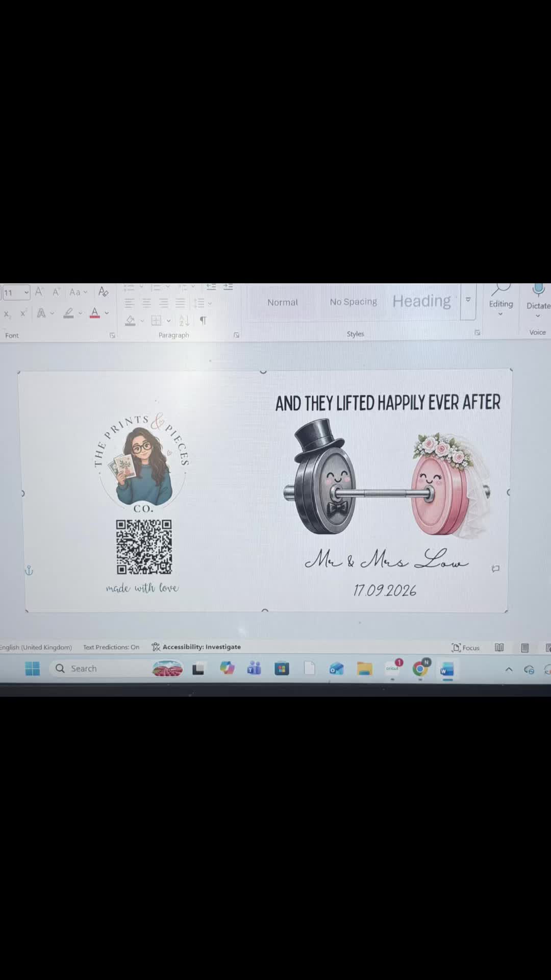The image size is (551, 980).
Task: Apply the Heading style
Action: pyautogui.click(x=422, y=301)
